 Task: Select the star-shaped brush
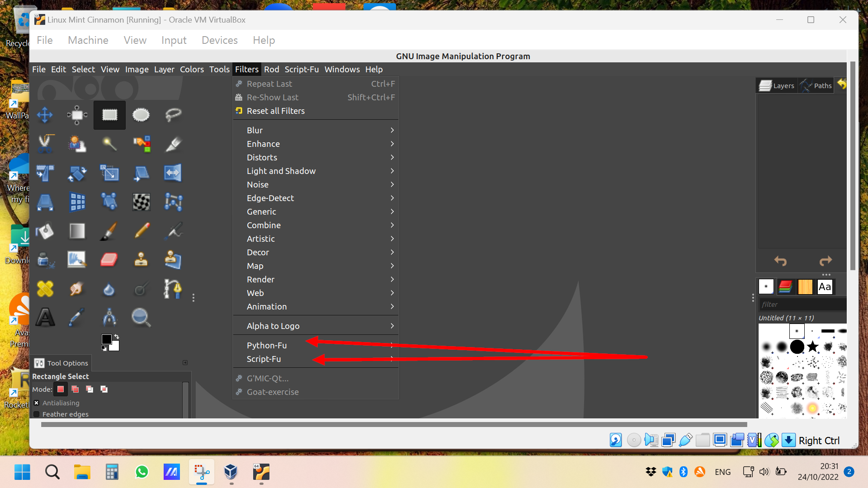812,347
